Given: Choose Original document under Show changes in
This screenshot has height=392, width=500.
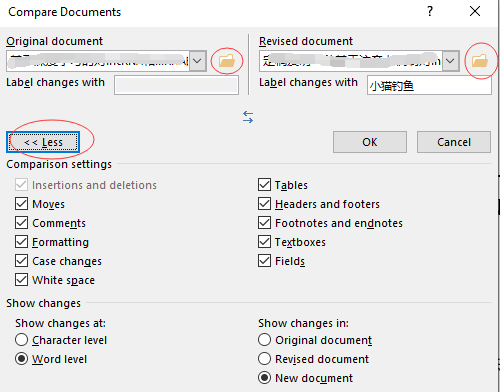Looking at the screenshot, I should (x=264, y=340).
